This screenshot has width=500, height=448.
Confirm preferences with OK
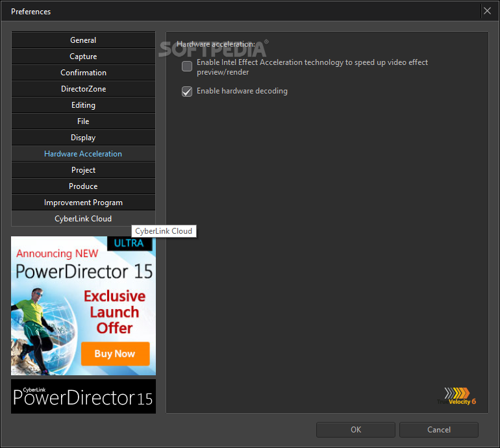point(356,430)
